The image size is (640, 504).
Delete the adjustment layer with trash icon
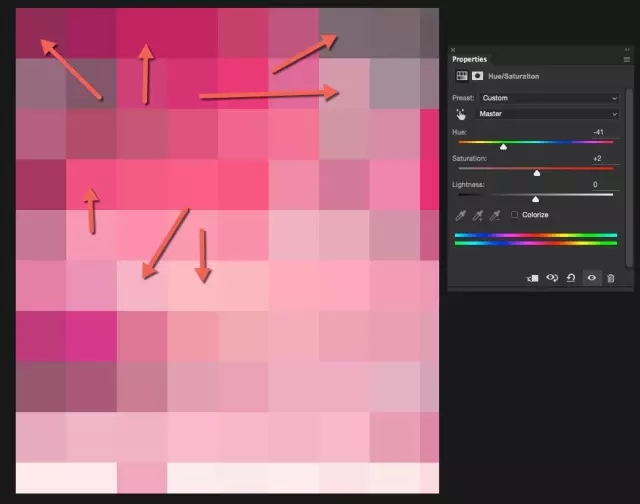(x=611, y=278)
